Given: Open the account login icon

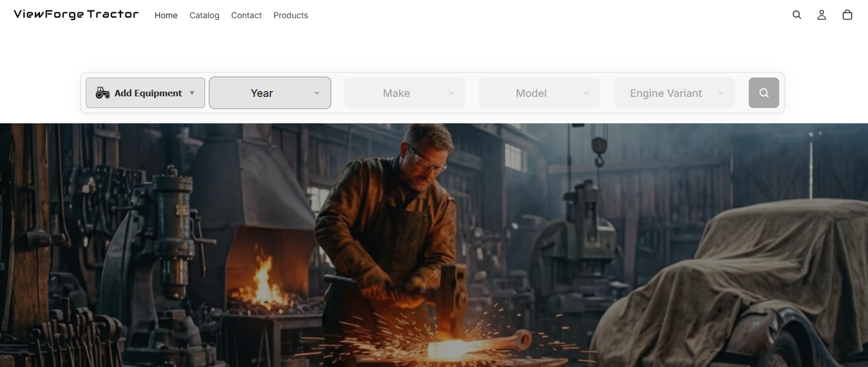Looking at the screenshot, I should [822, 15].
